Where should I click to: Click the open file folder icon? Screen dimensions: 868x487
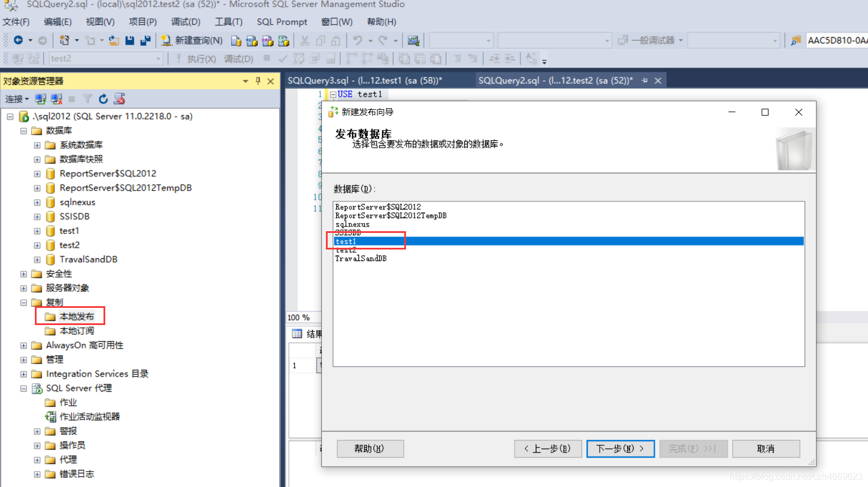click(114, 40)
